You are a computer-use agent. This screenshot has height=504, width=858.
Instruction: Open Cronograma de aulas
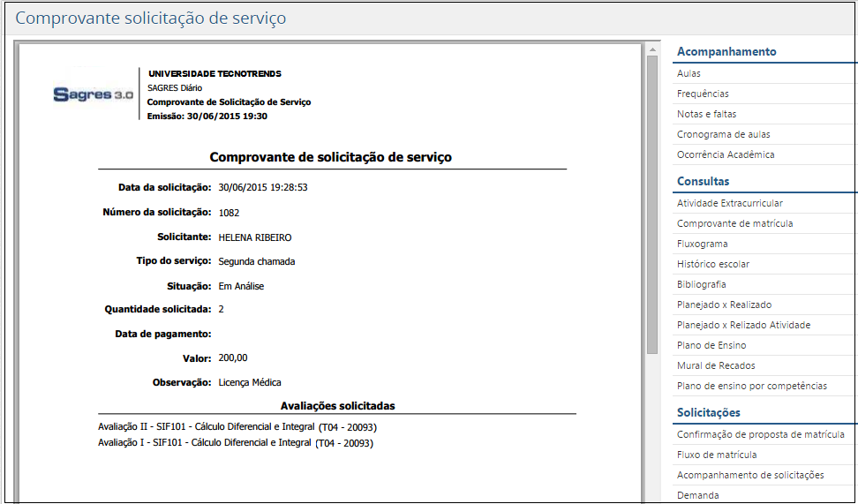pyautogui.click(x=723, y=134)
